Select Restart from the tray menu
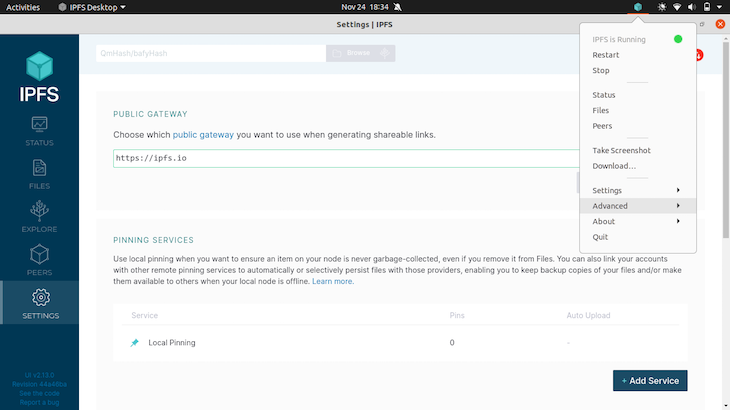Viewport: 730px width, 410px height. tap(606, 55)
